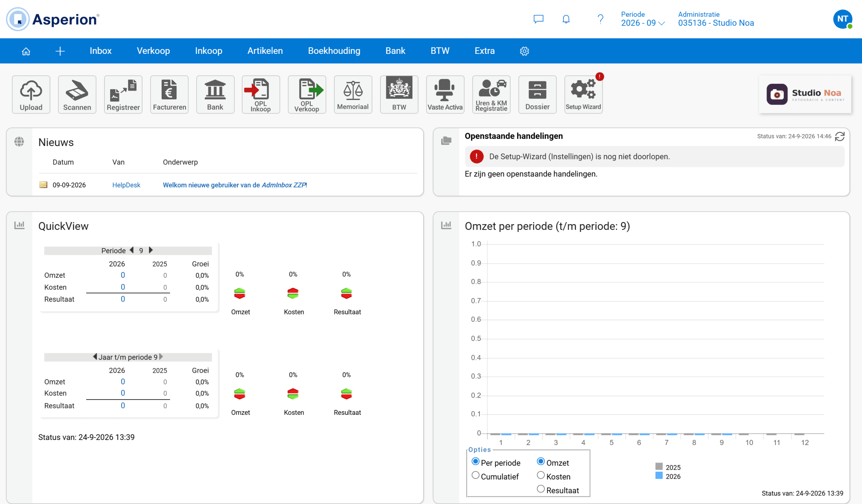Select the Resultaat chart radio option
The width and height of the screenshot is (862, 504).
pos(541,489)
